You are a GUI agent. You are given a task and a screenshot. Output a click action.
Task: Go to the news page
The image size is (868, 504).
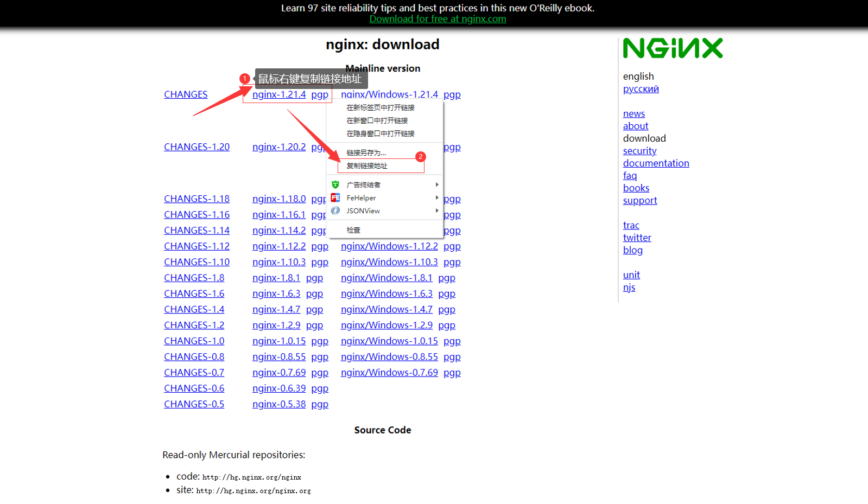(634, 114)
